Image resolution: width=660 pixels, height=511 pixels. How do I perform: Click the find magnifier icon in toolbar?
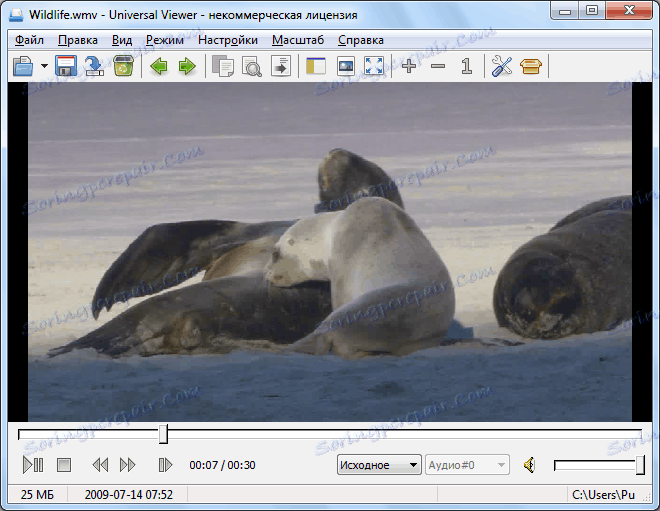pyautogui.click(x=252, y=67)
